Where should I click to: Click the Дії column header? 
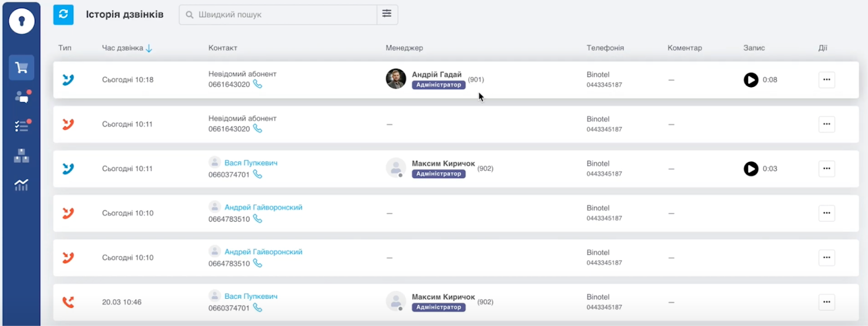[822, 48]
